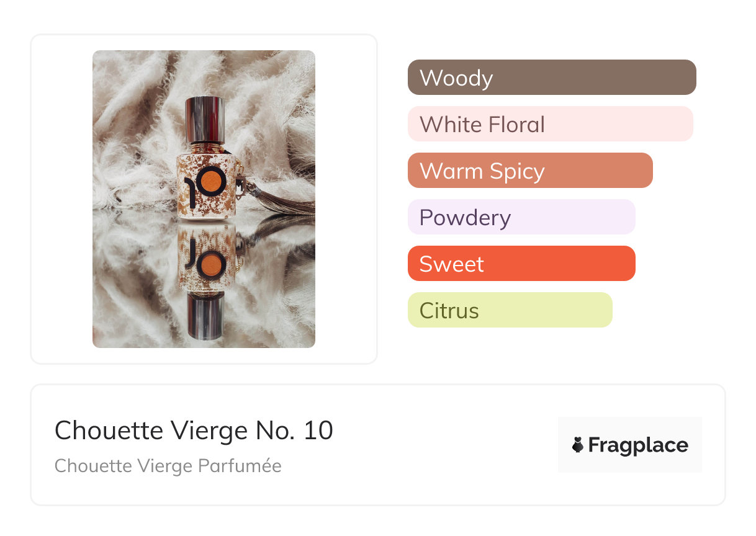Click the silver cap on the upright bottle
The height and width of the screenshot is (536, 756).
click(x=204, y=119)
